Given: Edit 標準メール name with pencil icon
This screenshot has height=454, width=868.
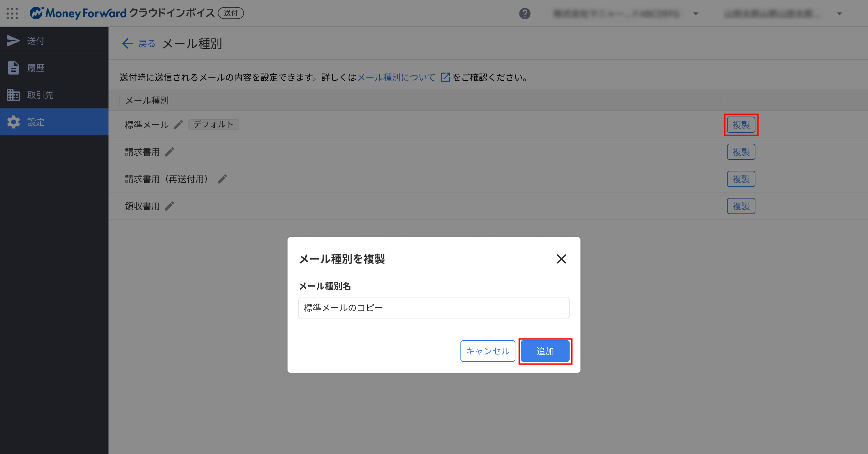Looking at the screenshot, I should [178, 125].
